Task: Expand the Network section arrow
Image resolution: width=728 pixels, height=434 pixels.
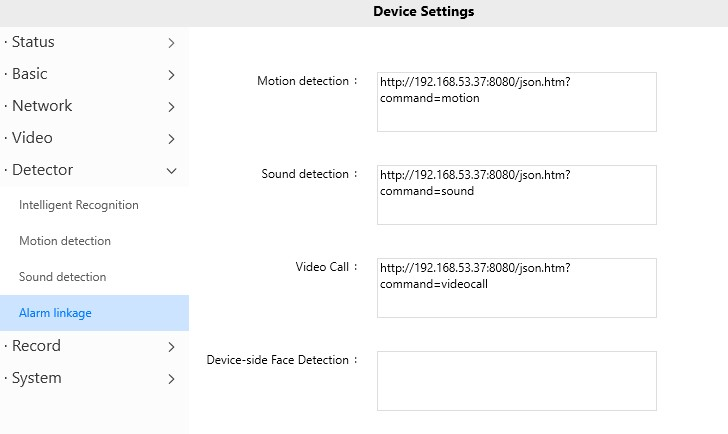Action: pyautogui.click(x=172, y=107)
